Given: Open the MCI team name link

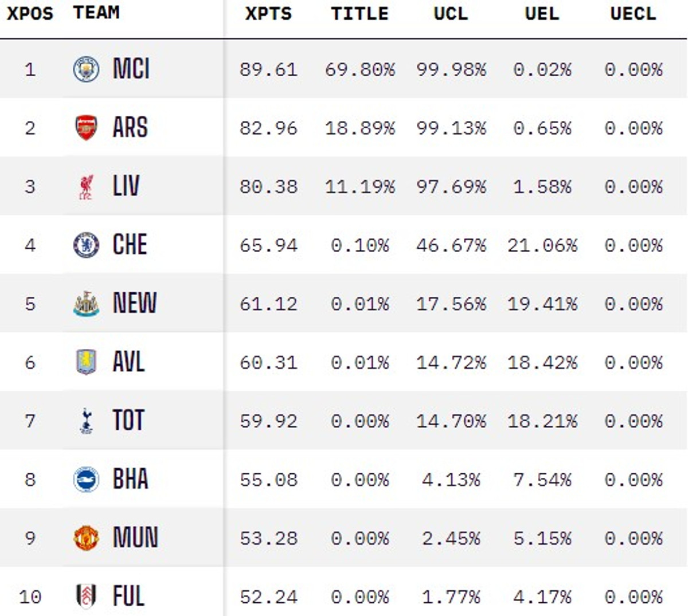Looking at the screenshot, I should click(131, 69).
